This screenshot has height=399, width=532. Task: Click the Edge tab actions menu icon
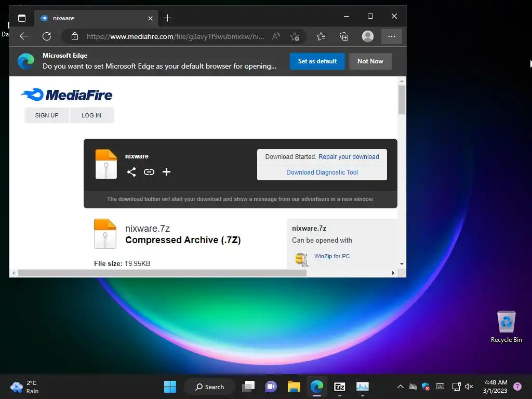pyautogui.click(x=22, y=18)
